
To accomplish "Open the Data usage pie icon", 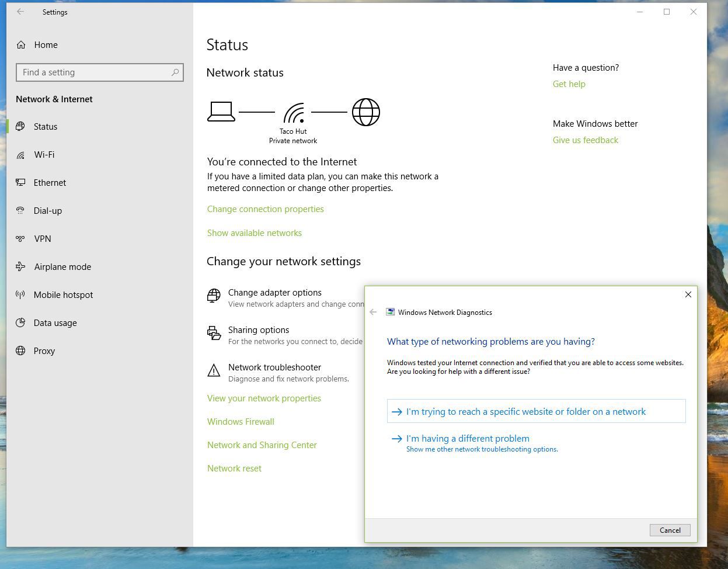I will tap(21, 323).
